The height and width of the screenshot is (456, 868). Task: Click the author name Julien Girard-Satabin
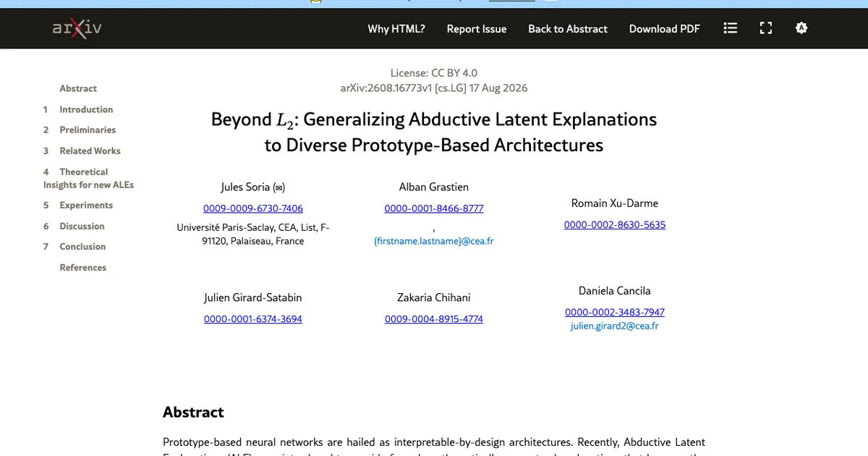pos(253,297)
